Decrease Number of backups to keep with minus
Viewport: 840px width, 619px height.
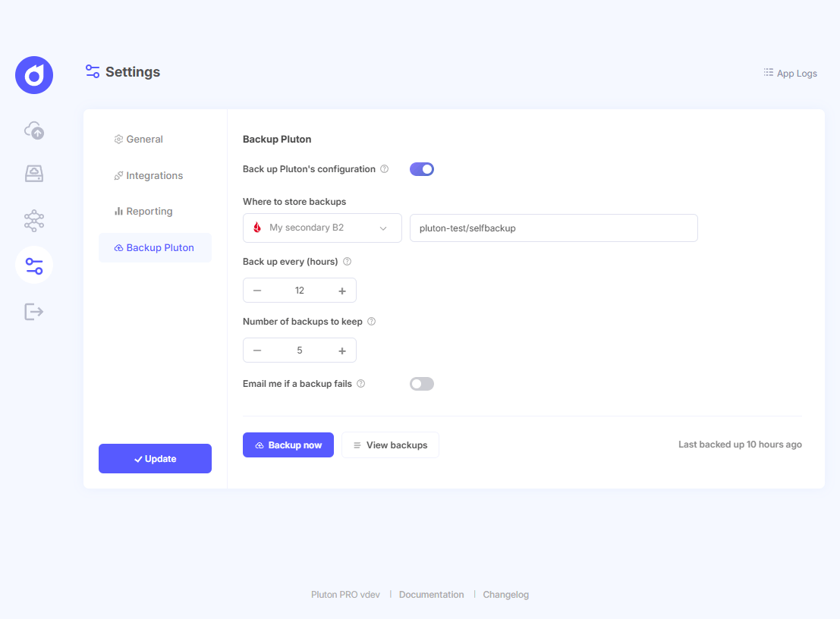pos(257,350)
